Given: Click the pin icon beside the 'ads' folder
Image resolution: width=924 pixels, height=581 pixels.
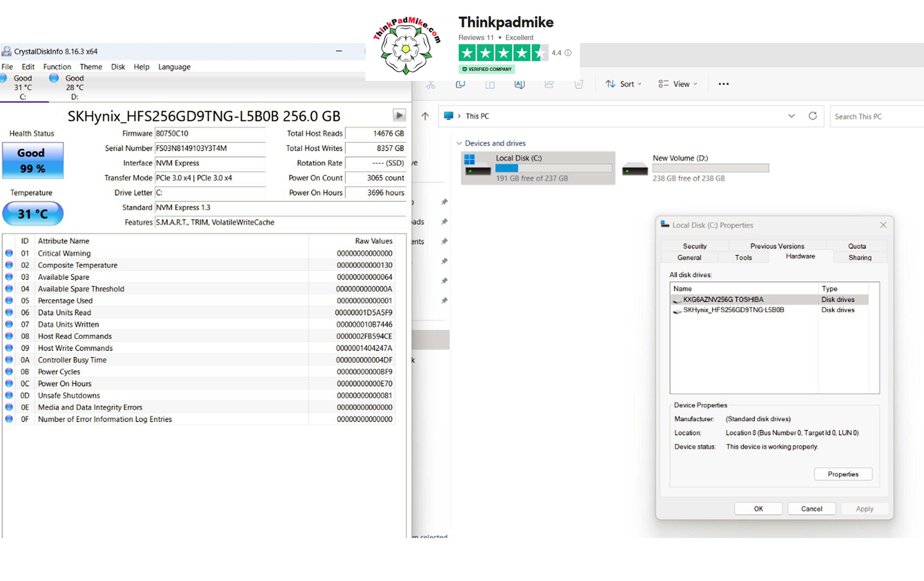Looking at the screenshot, I should click(444, 222).
